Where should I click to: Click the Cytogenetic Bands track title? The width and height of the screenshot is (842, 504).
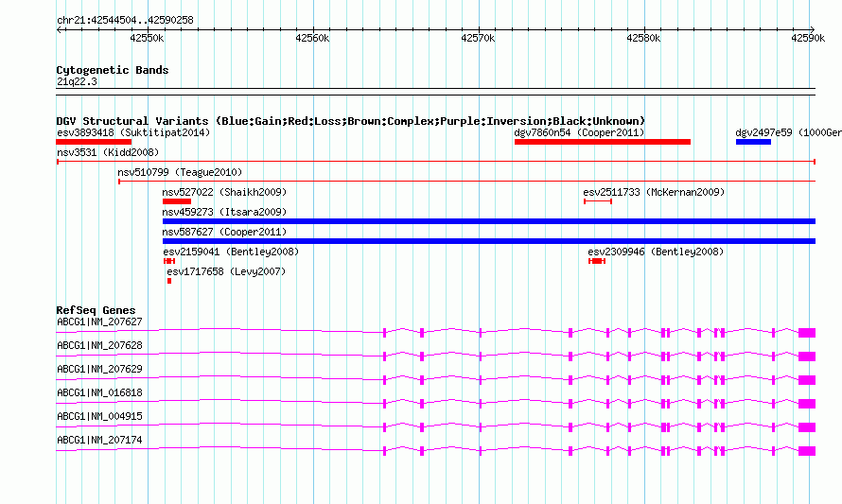click(x=113, y=70)
